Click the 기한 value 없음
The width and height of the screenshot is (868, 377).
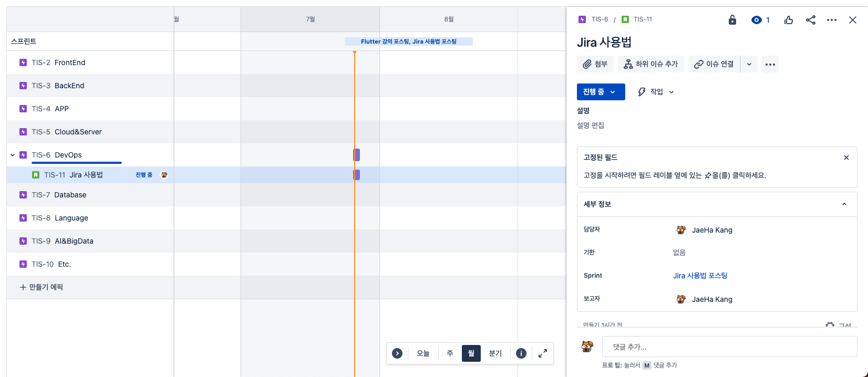click(679, 253)
